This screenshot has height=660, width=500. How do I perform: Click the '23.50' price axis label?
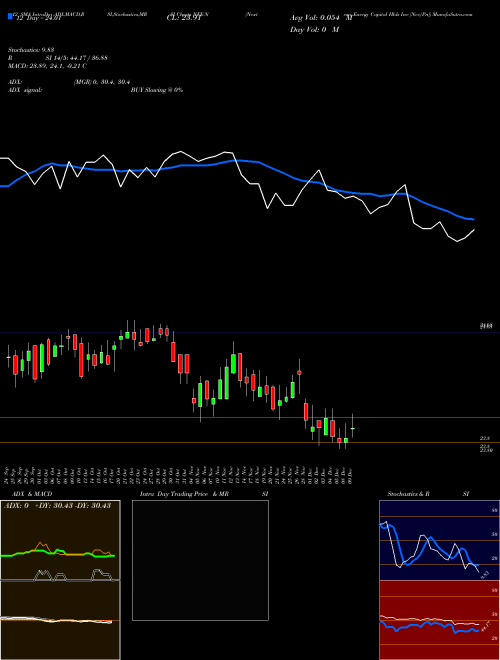486,450
